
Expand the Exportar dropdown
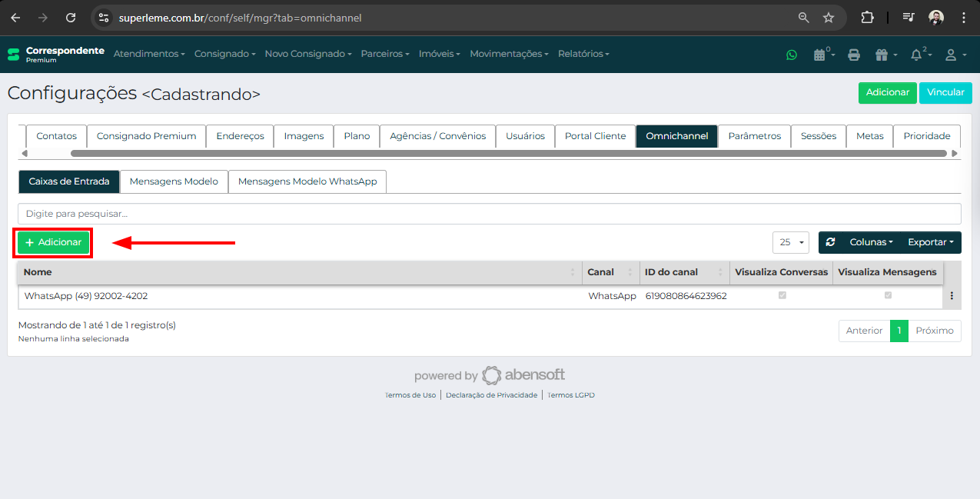(930, 242)
